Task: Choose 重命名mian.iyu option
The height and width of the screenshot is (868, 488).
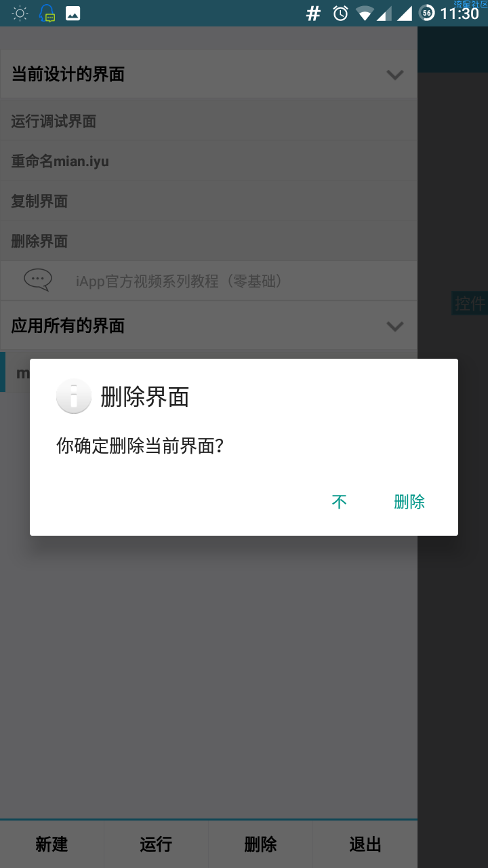Action: (209, 161)
